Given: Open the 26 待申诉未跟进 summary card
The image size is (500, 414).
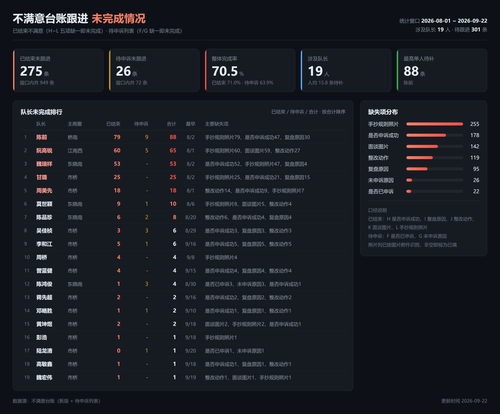Looking at the screenshot, I should pos(154,70).
